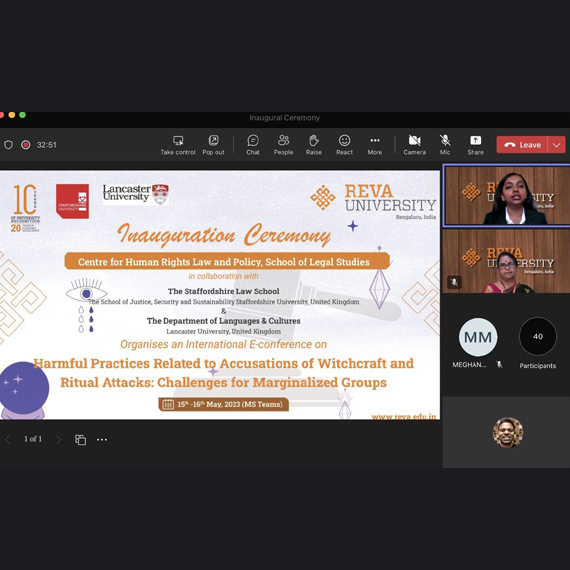Show the People list
Image resolution: width=570 pixels, height=570 pixels.
point(283,145)
